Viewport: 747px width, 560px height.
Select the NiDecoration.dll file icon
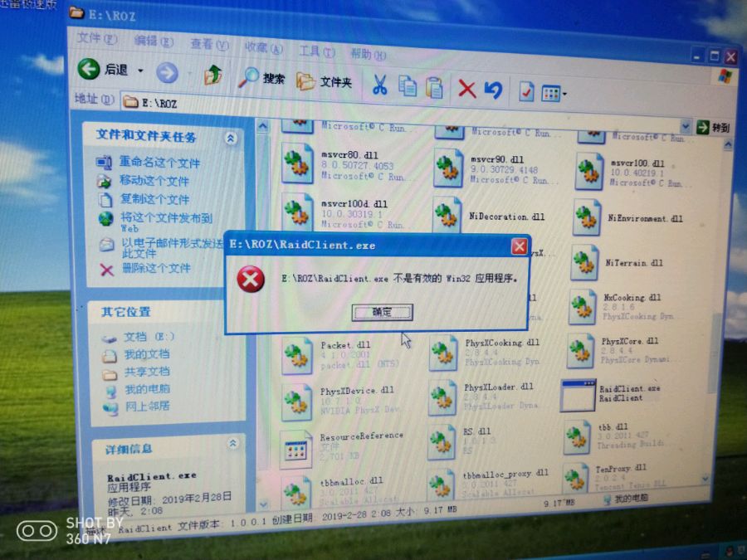tap(447, 215)
